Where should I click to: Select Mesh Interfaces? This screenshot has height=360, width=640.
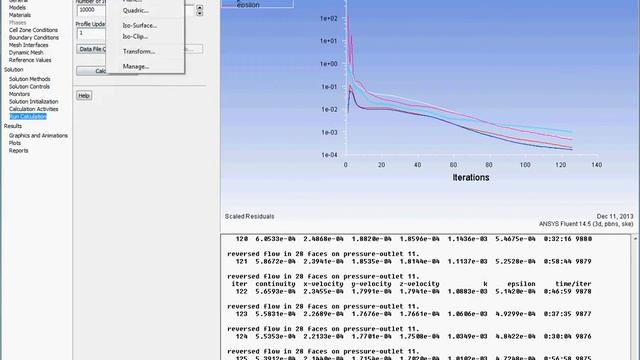click(x=28, y=45)
